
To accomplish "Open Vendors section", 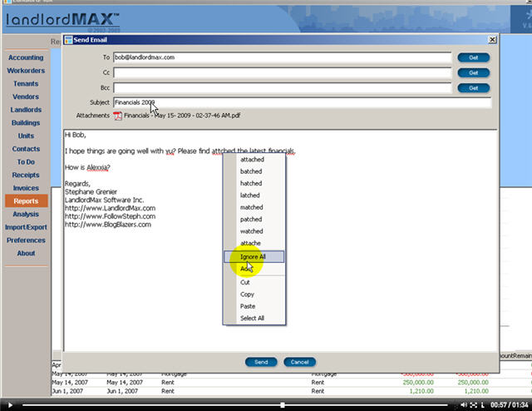I will click(26, 97).
